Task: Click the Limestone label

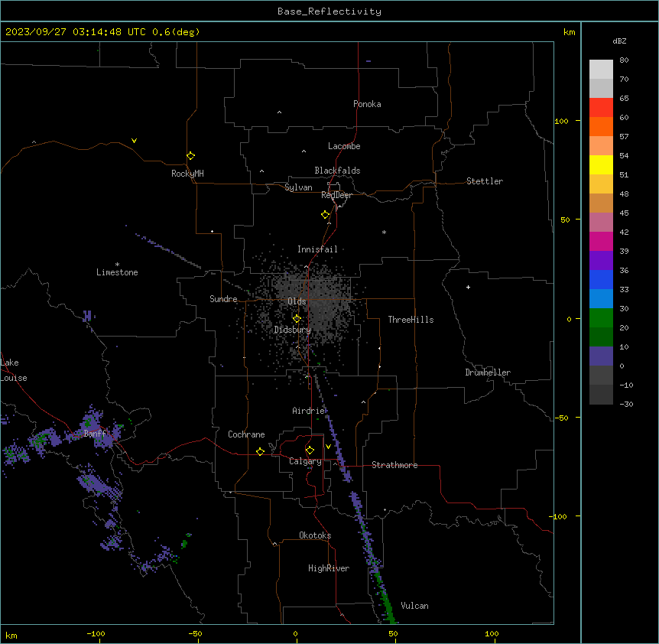Action: 117,272
